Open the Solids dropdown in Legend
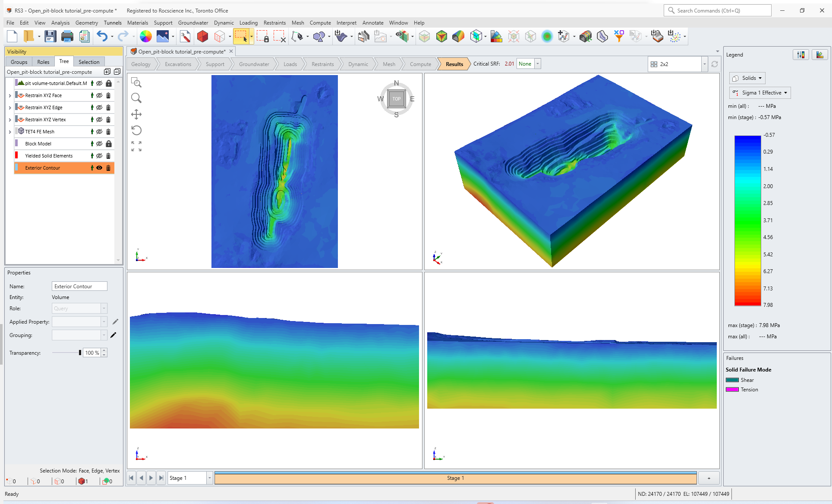832x504 pixels. coord(747,78)
